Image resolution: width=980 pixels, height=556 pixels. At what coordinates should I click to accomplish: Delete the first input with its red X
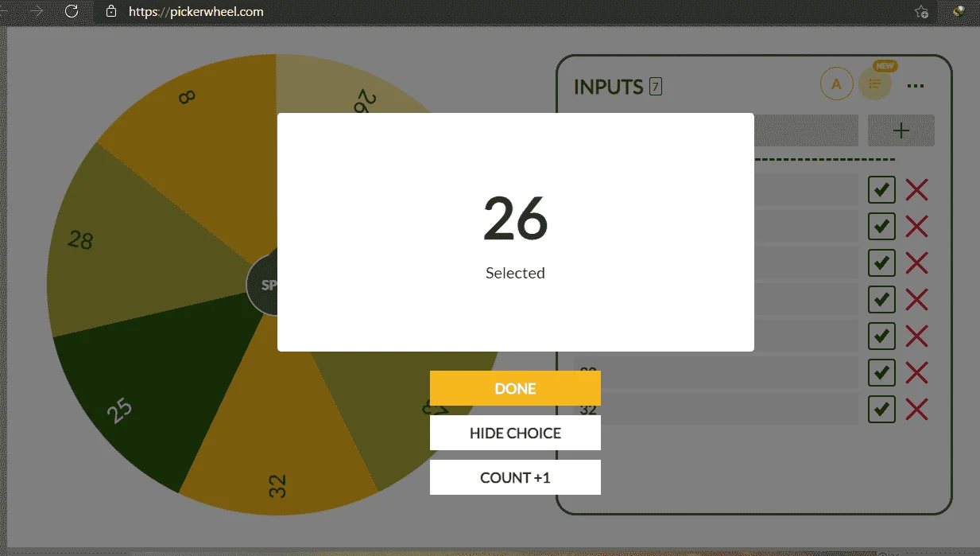pyautogui.click(x=916, y=190)
